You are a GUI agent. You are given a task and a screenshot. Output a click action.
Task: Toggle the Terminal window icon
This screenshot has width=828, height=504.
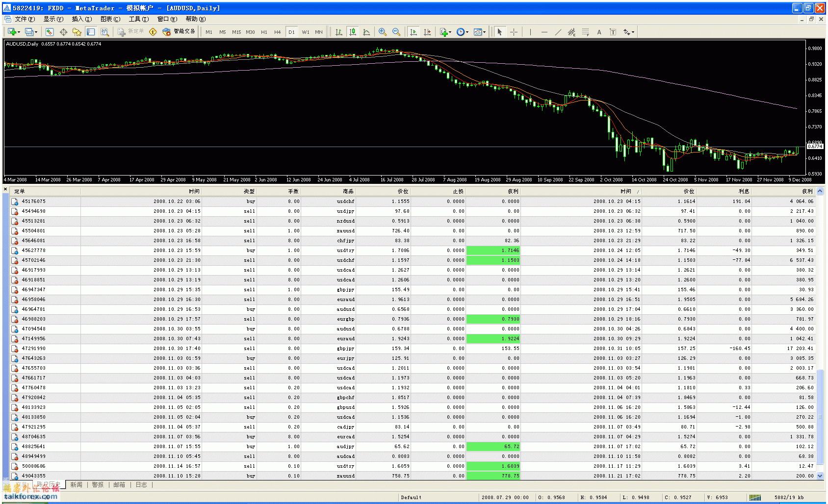click(91, 32)
